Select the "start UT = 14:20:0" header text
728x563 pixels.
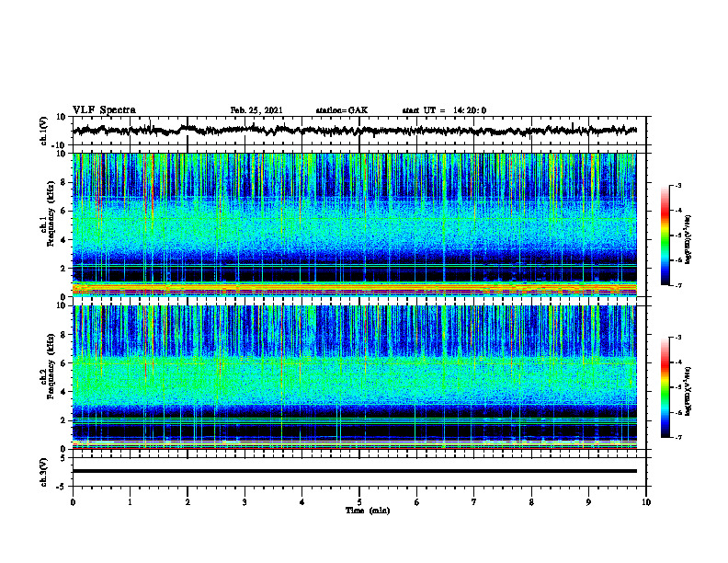pos(444,110)
